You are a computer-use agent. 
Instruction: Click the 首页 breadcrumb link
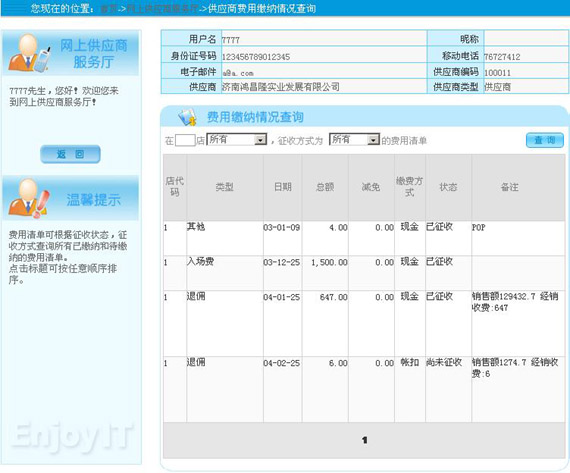(x=109, y=9)
